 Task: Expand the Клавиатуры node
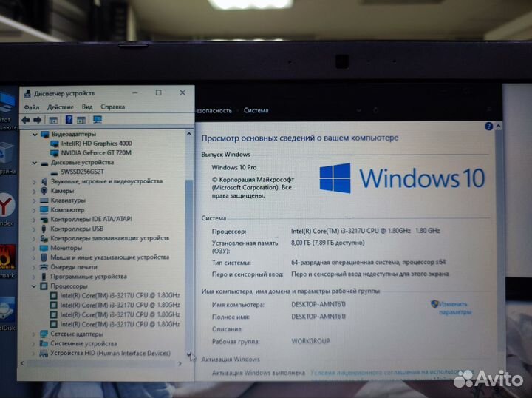pos(34,200)
